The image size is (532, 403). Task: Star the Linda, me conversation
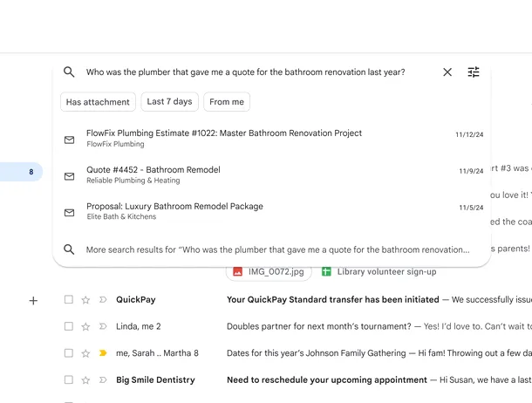tap(85, 326)
